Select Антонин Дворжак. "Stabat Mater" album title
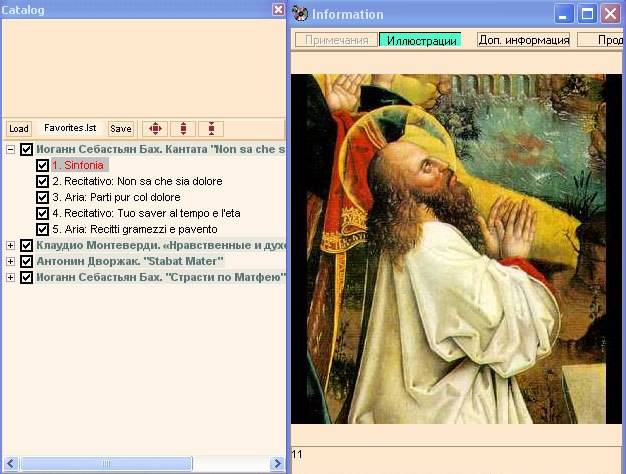Viewport: 626px width, 474px height. 130,261
